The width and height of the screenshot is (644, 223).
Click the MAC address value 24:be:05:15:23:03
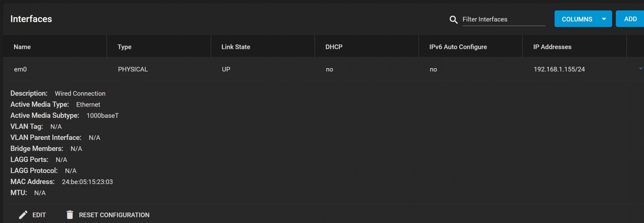point(87,182)
